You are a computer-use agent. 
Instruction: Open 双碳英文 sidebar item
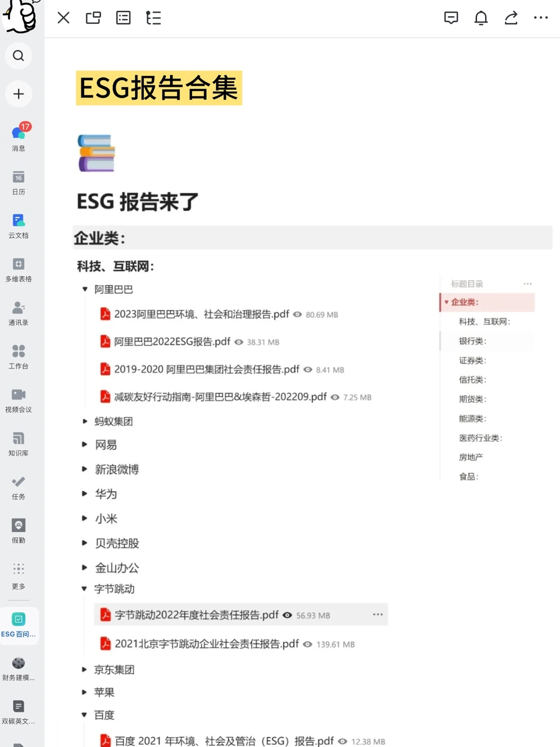point(19,713)
